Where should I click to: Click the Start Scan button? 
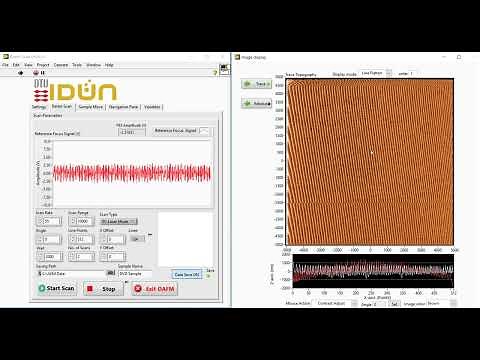click(56, 288)
